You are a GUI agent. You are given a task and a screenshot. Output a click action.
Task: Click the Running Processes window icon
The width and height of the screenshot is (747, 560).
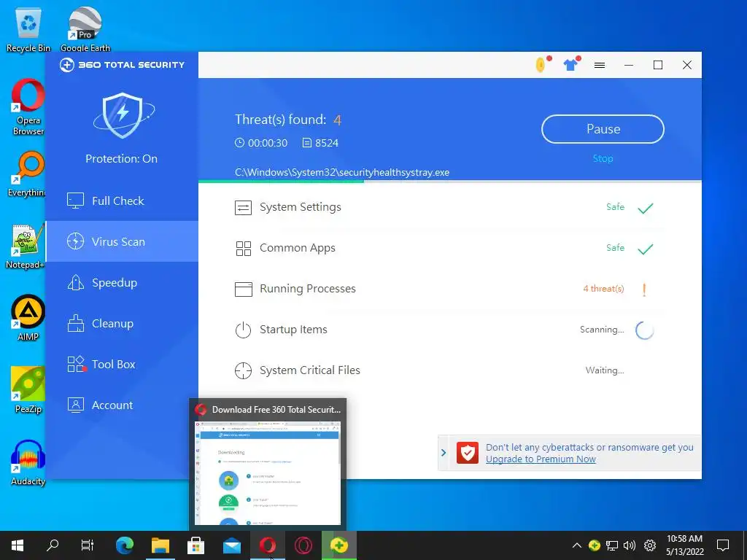(x=243, y=289)
